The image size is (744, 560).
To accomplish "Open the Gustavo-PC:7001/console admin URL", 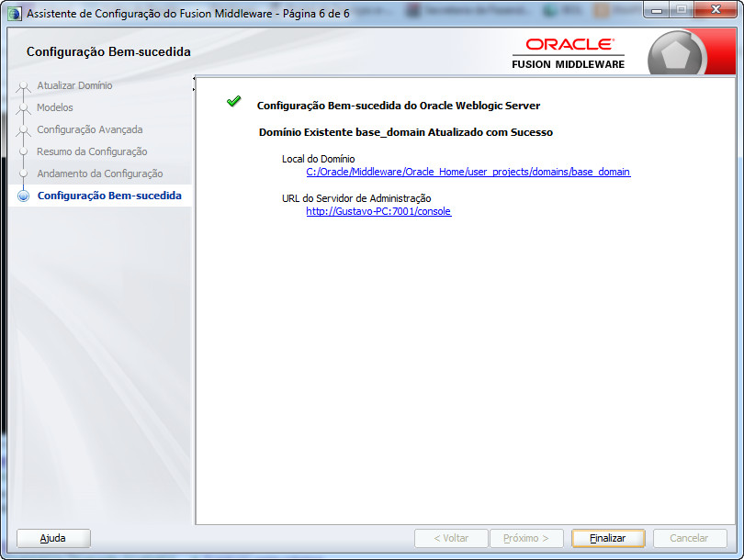I will coord(378,211).
